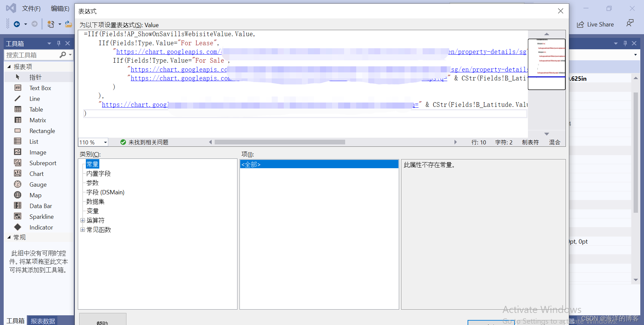Select the Text Box report item
This screenshot has width=644, height=325.
point(40,88)
